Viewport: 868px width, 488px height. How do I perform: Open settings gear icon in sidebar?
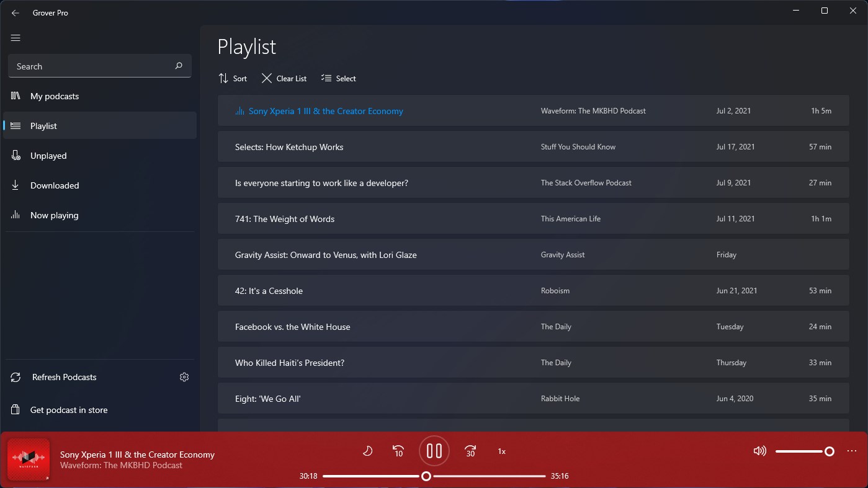click(x=184, y=377)
